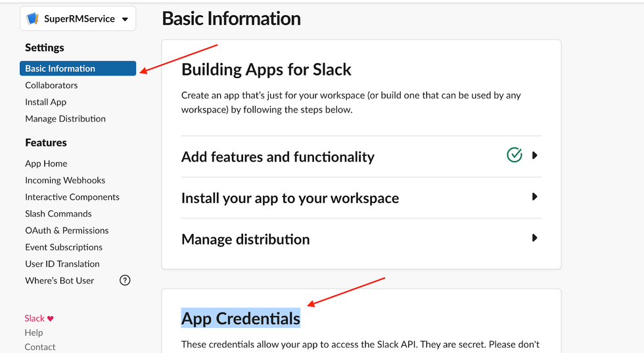The width and height of the screenshot is (644, 353).
Task: Click the green checkmark status icon
Action: point(515,155)
